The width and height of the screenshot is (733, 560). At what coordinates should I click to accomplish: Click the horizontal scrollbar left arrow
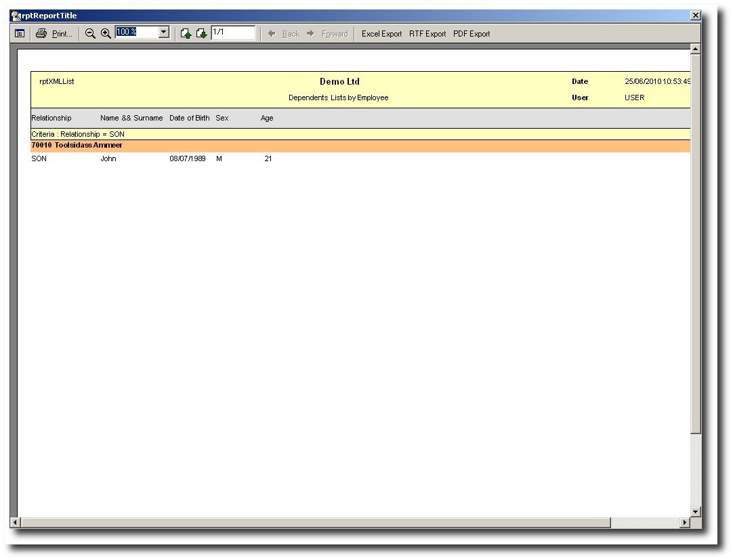(x=16, y=523)
